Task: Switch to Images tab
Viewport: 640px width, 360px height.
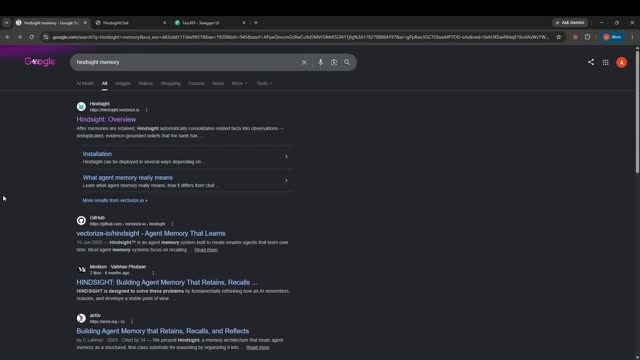Action: (x=123, y=83)
